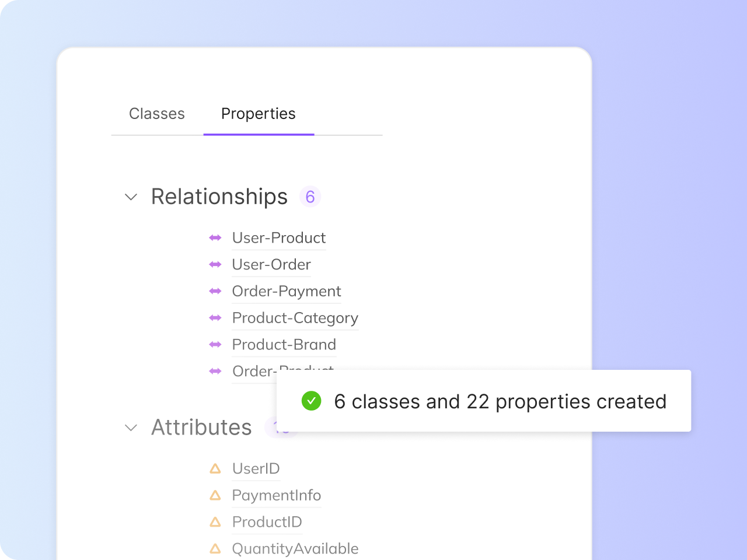Click the purple 6 badge next to Relationships
Viewport: 747px width, 560px height.
click(310, 197)
